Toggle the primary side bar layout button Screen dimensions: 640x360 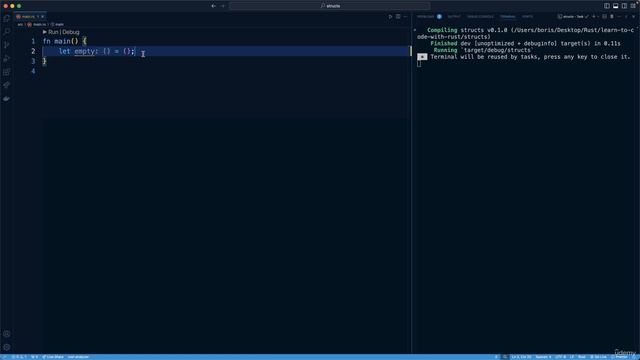click(607, 6)
